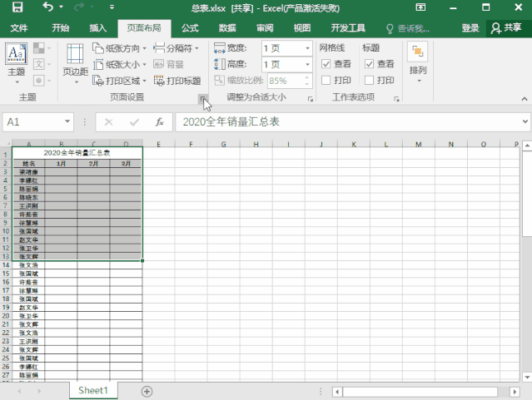The height and width of the screenshot is (400, 532).
Task: Undo the last action
Action: 47,7
